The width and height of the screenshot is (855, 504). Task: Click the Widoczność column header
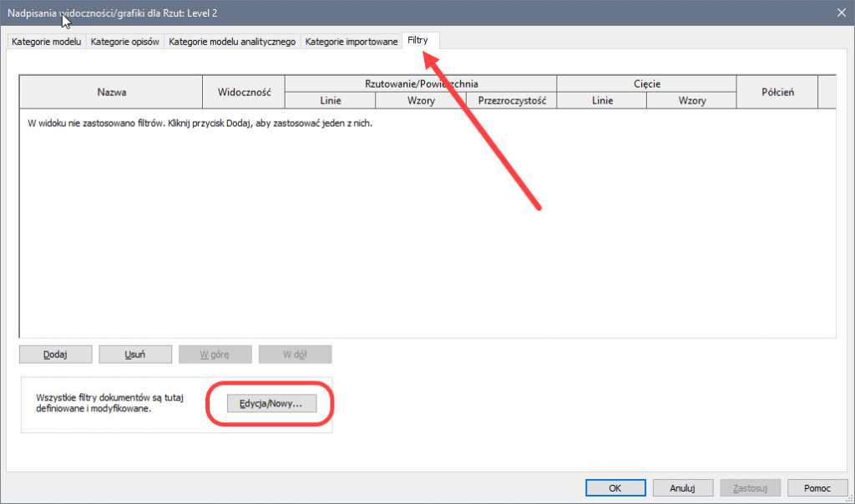click(245, 92)
